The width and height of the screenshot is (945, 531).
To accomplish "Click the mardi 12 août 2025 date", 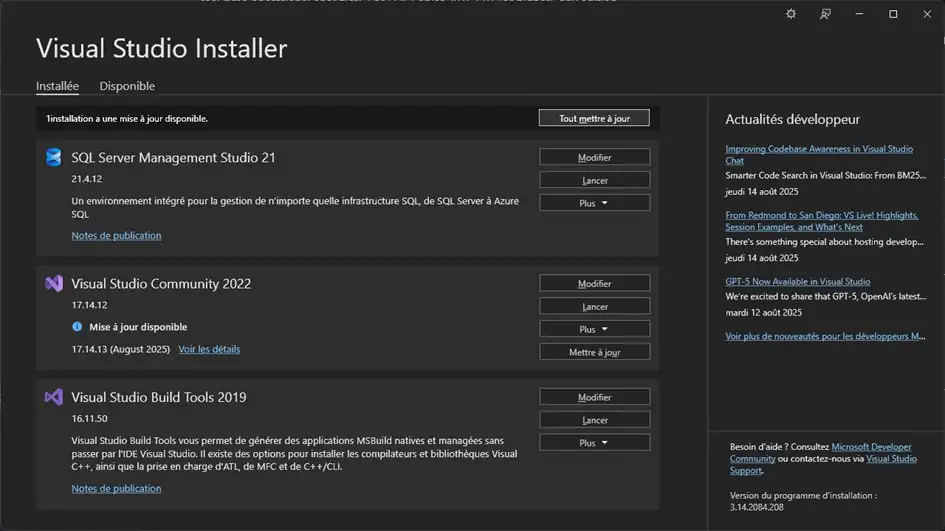I will [x=764, y=312].
